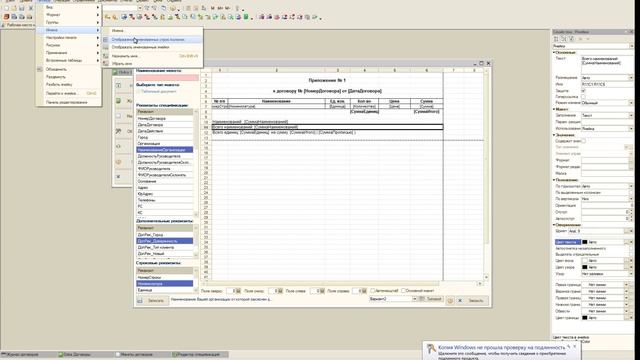Click the pink 'Наименование макета' input field

(167, 78)
